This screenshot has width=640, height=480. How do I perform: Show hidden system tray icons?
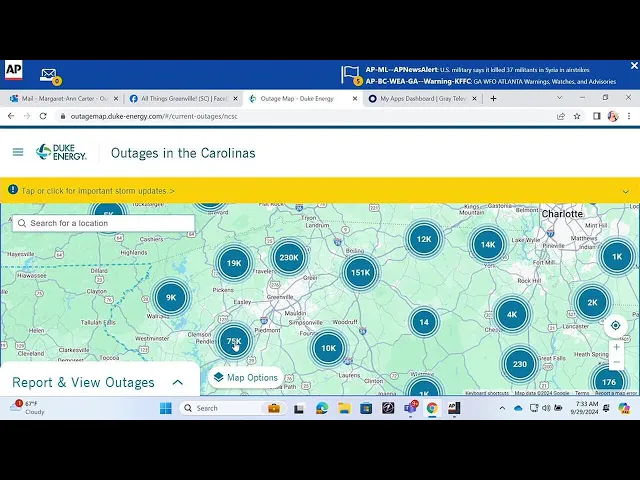point(502,408)
